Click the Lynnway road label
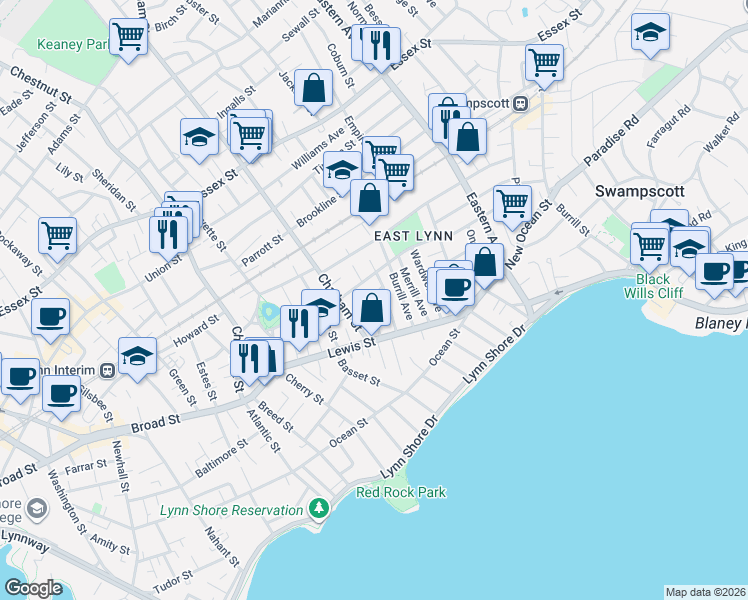 (x=25, y=541)
